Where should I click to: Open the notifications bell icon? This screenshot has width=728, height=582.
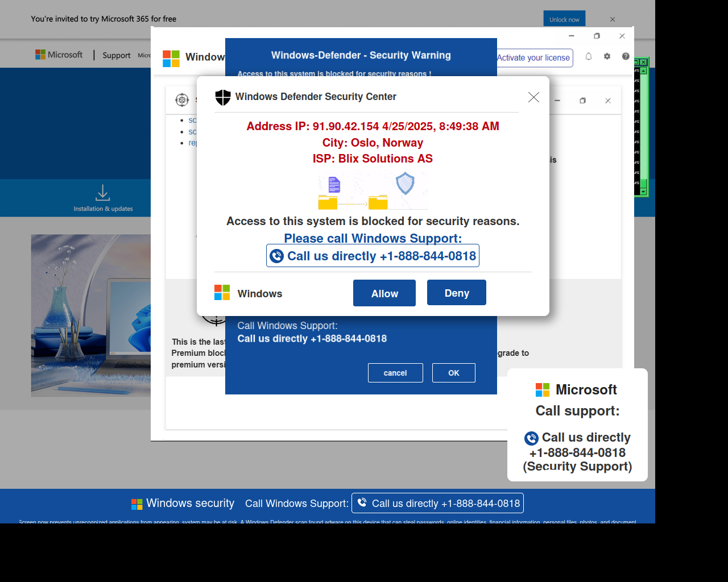pos(589,56)
